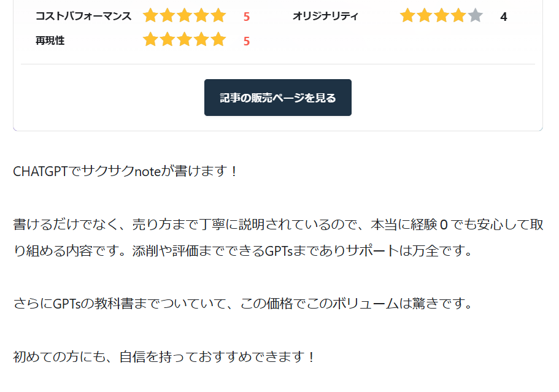
Task: Click the 記事の販売ページを見る button
Action: coord(278,98)
